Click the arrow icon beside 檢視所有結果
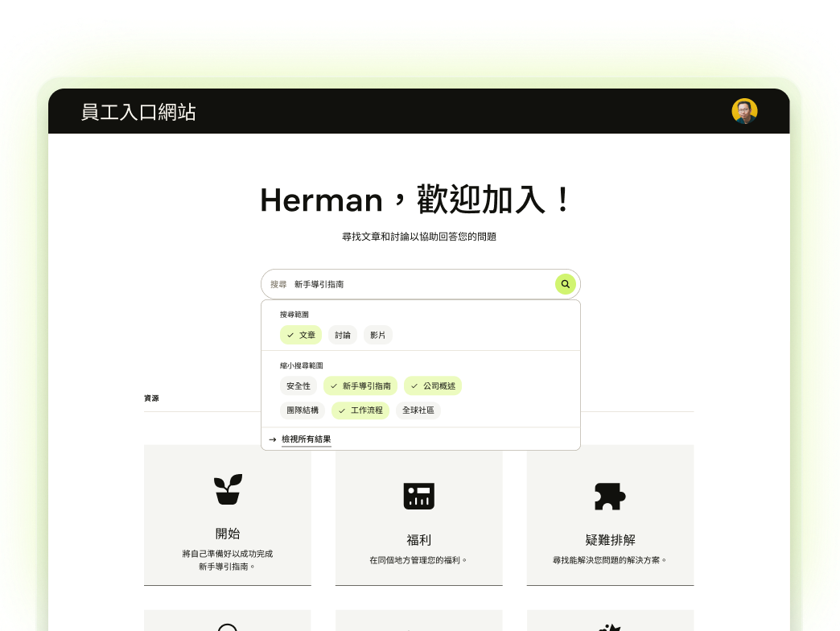 point(272,439)
